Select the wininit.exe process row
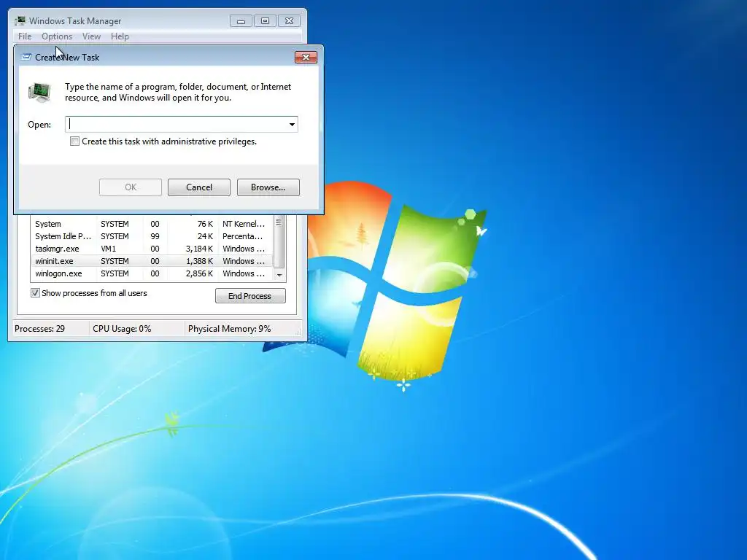Viewport: 747px width, 560px height. click(x=152, y=261)
